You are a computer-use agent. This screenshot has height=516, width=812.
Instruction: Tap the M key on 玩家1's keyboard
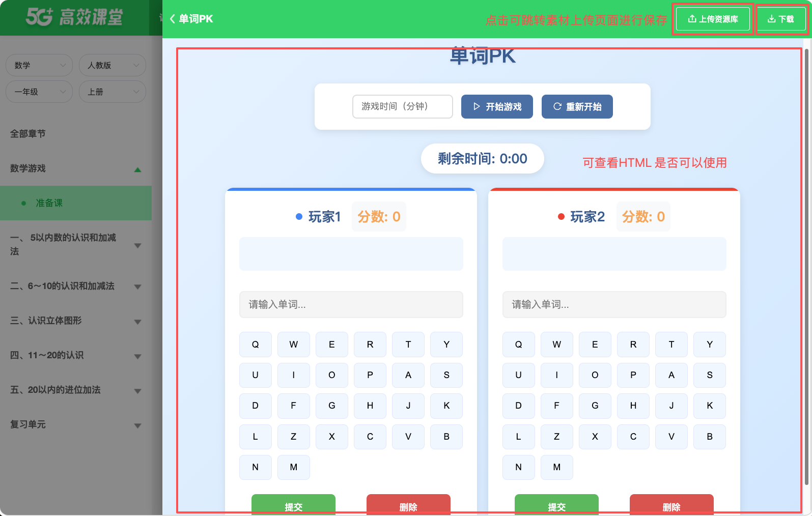click(x=294, y=467)
